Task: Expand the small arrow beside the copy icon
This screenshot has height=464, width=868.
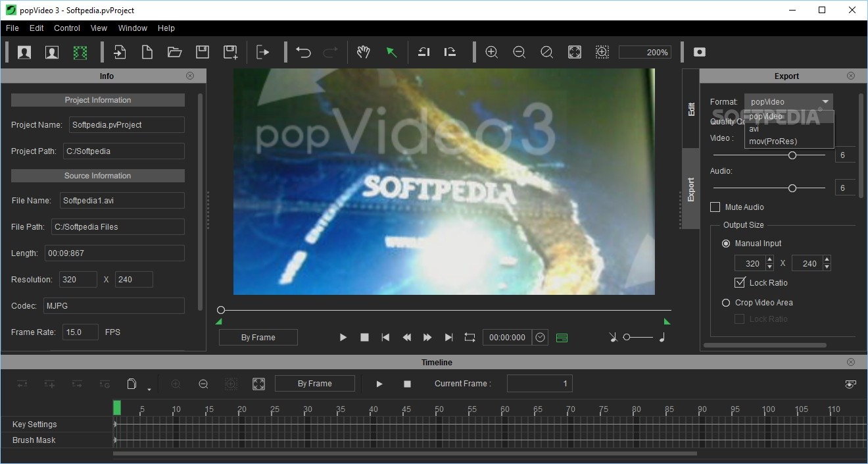Action: (149, 389)
